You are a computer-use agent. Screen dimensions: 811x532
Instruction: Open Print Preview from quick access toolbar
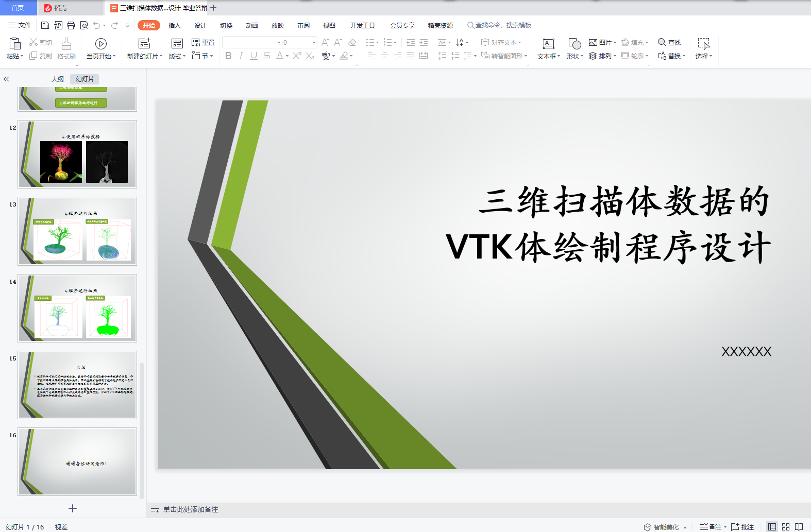[83, 25]
